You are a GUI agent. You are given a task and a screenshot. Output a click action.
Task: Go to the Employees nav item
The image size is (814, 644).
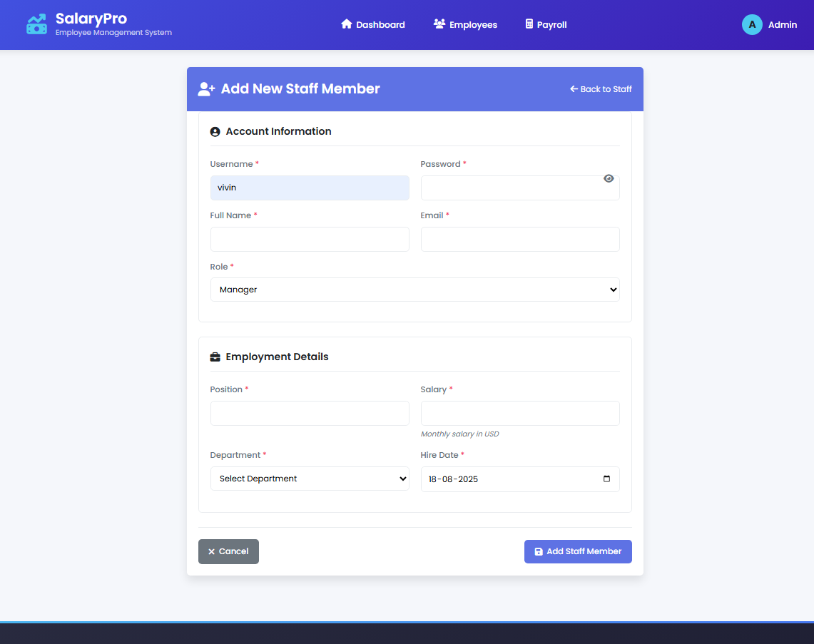[465, 24]
